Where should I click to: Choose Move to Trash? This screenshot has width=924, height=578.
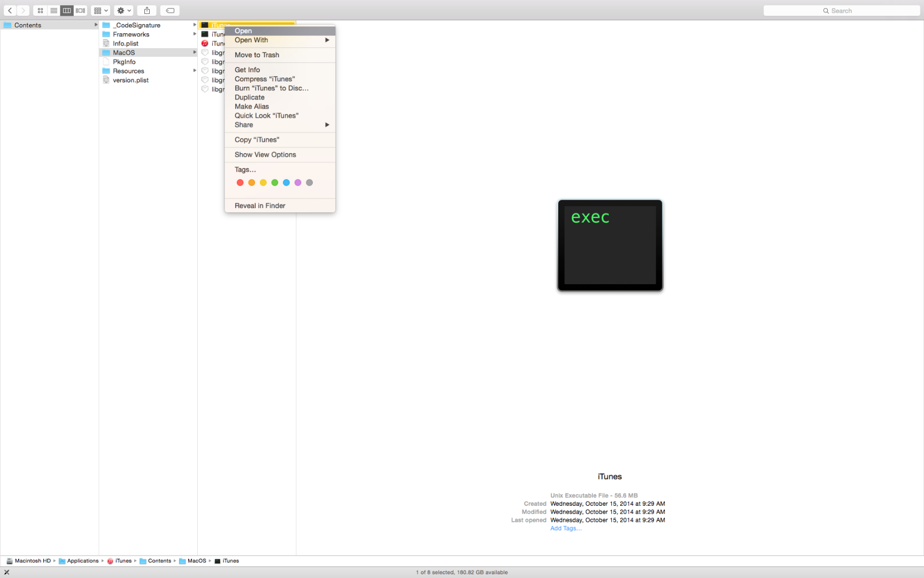(280, 55)
